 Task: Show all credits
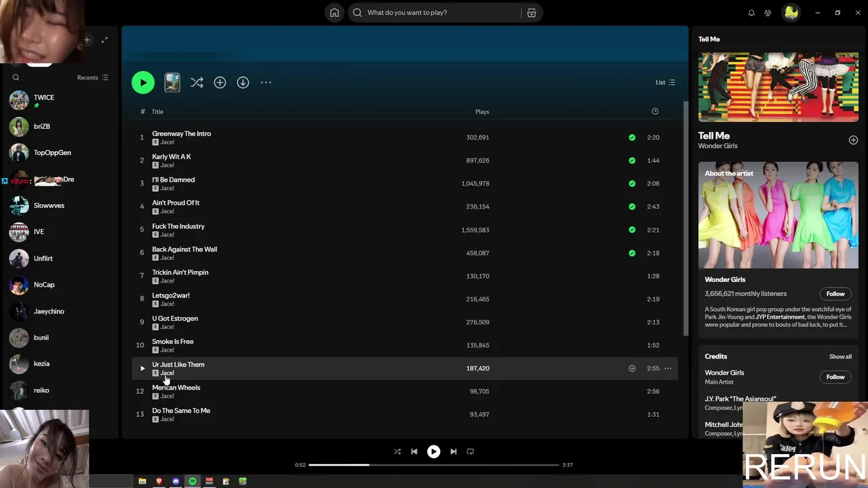click(x=840, y=357)
